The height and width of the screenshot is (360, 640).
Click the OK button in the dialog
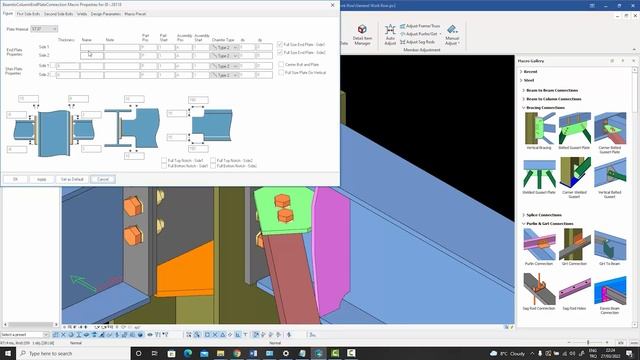coord(16,179)
